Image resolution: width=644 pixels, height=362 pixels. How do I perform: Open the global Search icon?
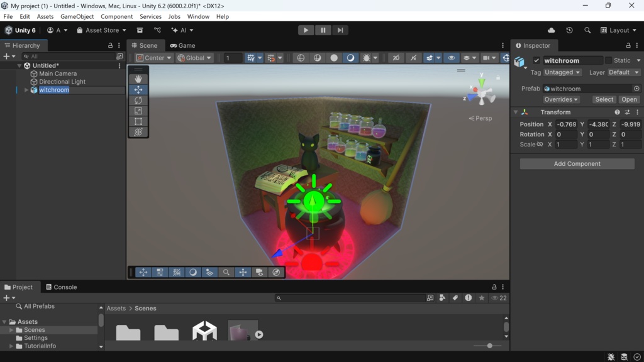tap(587, 30)
